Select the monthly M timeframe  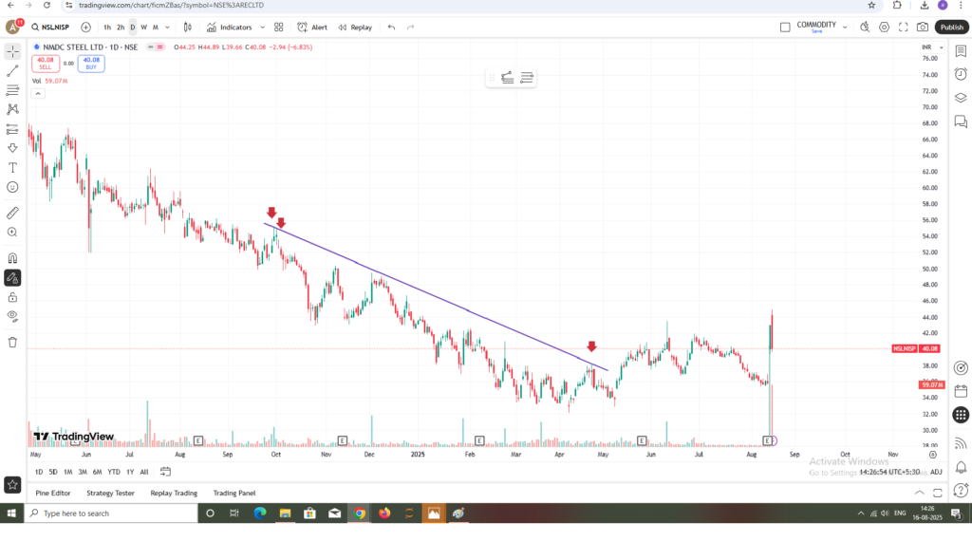tap(156, 28)
